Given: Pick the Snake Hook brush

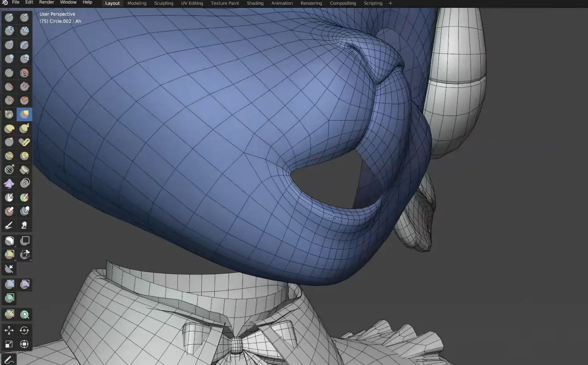Looking at the screenshot, I should click(x=25, y=128).
